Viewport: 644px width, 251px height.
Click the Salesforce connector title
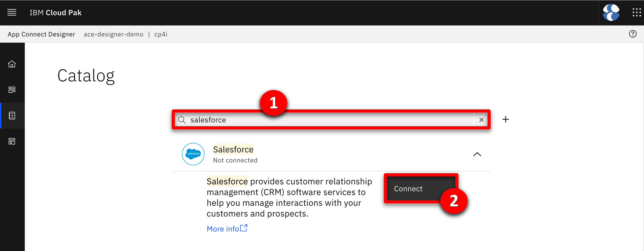pyautogui.click(x=233, y=149)
